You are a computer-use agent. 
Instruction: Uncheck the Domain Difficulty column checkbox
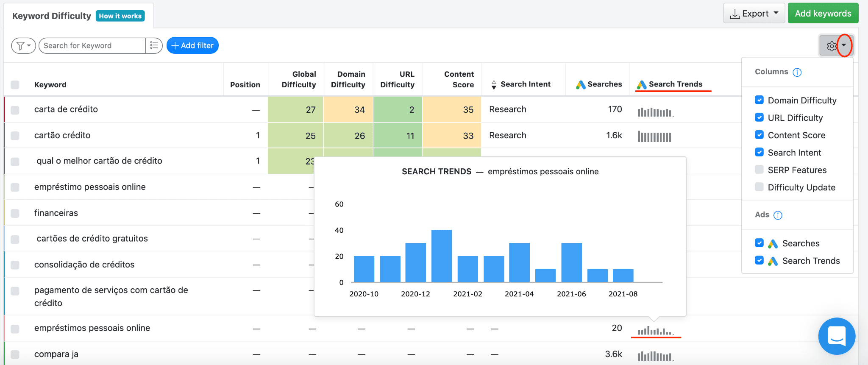tap(759, 100)
